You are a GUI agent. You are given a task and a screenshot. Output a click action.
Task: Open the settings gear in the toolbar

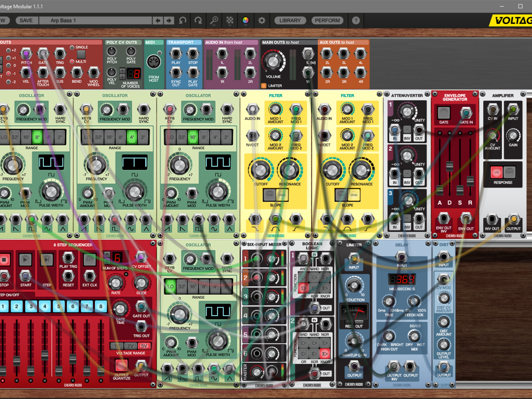point(262,20)
